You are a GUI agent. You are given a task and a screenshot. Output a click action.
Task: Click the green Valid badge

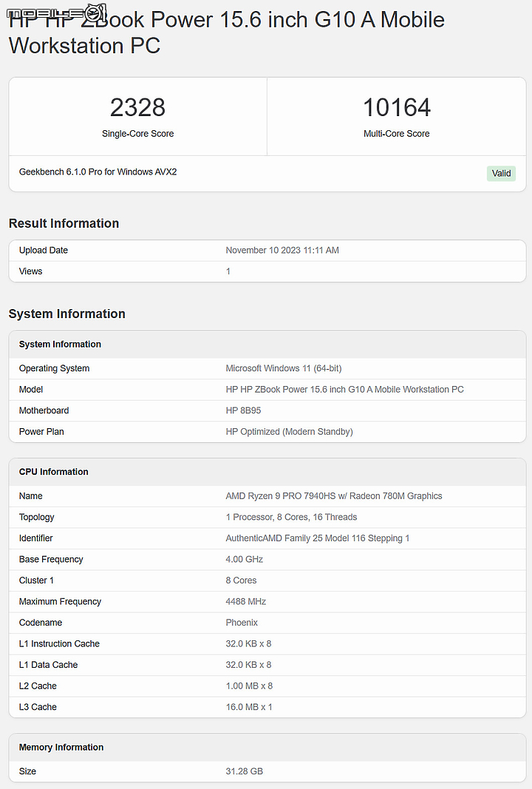click(x=501, y=173)
